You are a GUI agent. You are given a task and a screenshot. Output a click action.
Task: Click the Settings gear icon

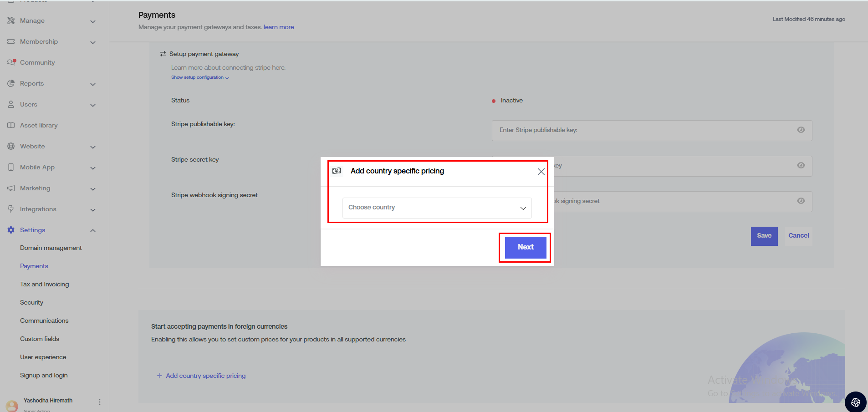point(11,230)
